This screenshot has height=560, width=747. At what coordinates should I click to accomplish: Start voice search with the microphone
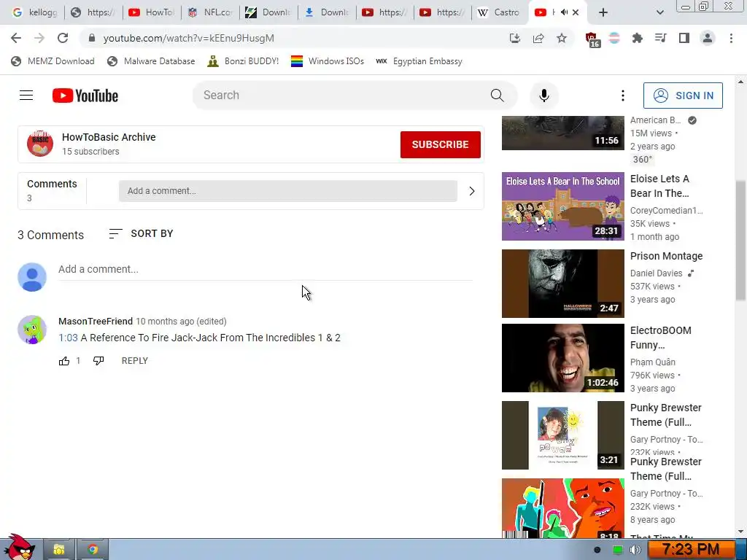543,96
